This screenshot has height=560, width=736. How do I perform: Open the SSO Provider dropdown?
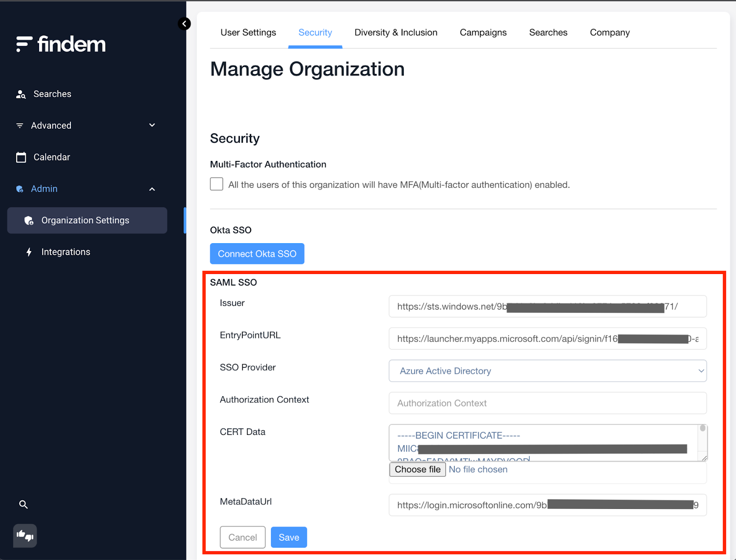coord(547,371)
